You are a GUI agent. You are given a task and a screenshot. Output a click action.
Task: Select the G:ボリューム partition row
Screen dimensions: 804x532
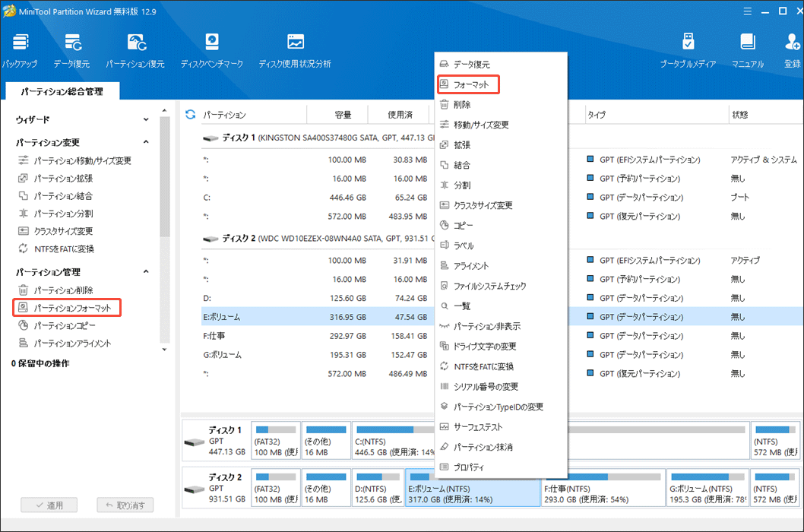pos(316,355)
